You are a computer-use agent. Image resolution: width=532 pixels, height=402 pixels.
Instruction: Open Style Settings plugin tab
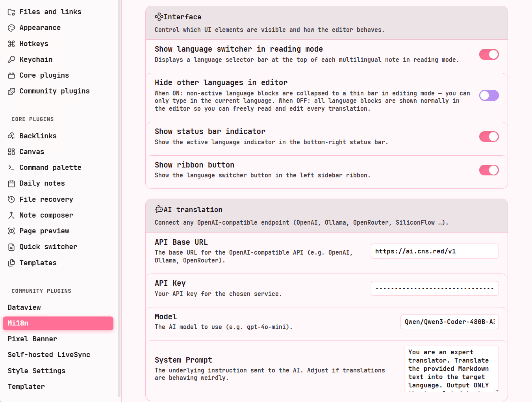click(x=58, y=371)
